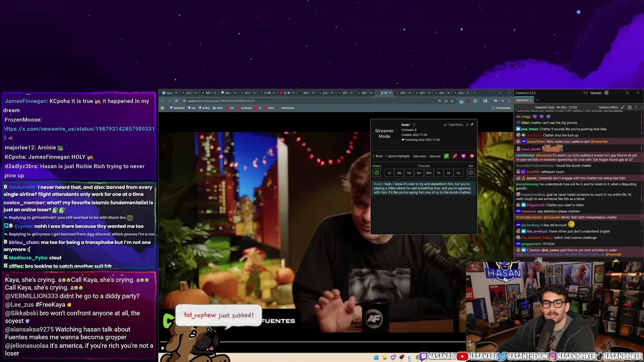Open new browser tab with plus
Image resolution: width=644 pixels, height=362 pixels.
coord(474,93)
